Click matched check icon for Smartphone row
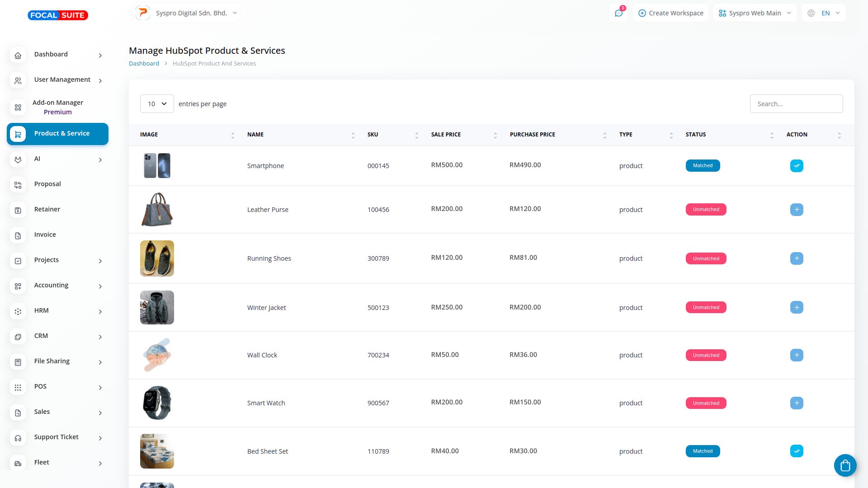Viewport: 868px width, 488px height. pos(797,166)
